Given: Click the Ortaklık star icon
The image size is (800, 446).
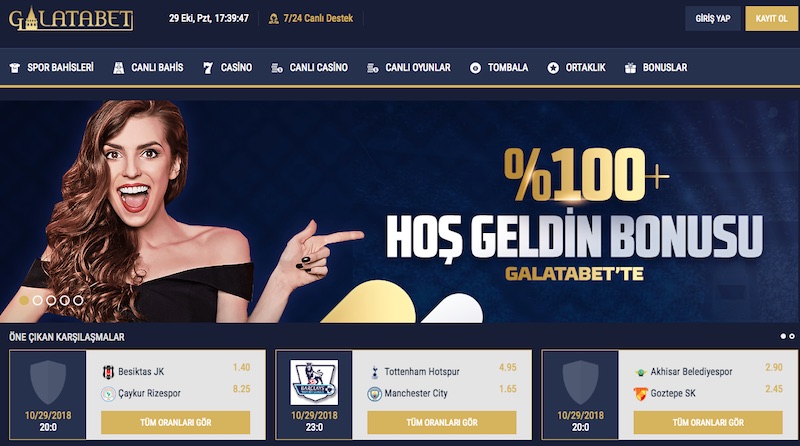Looking at the screenshot, I should click(553, 68).
